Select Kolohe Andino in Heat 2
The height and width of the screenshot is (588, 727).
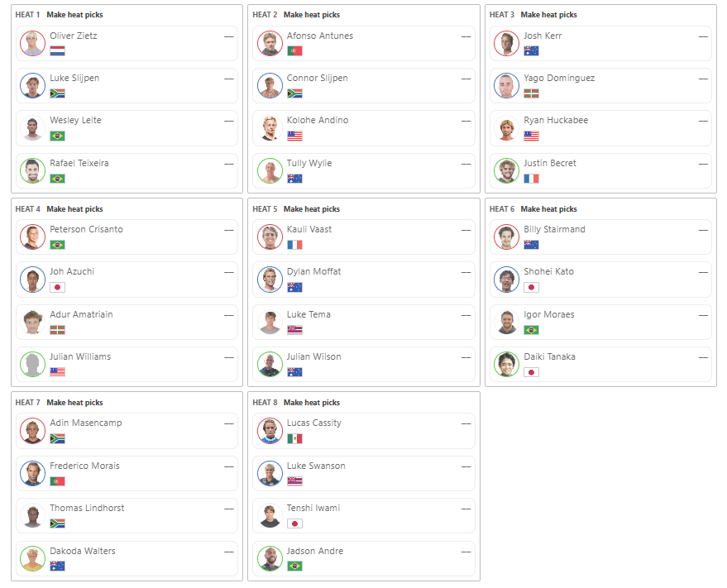364,128
